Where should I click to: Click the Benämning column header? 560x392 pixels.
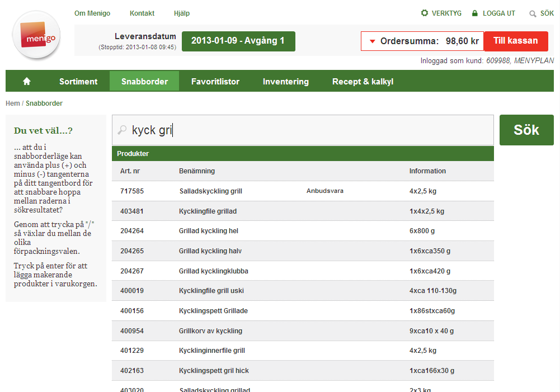click(197, 171)
